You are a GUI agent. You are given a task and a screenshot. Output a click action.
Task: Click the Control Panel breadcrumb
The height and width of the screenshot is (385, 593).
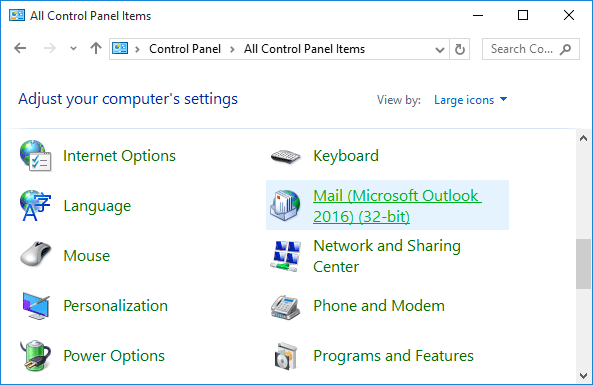pos(185,49)
